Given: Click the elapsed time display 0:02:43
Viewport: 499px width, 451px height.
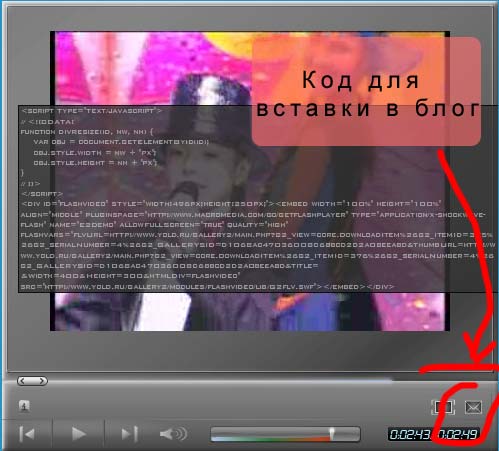Looking at the screenshot, I should (409, 434).
